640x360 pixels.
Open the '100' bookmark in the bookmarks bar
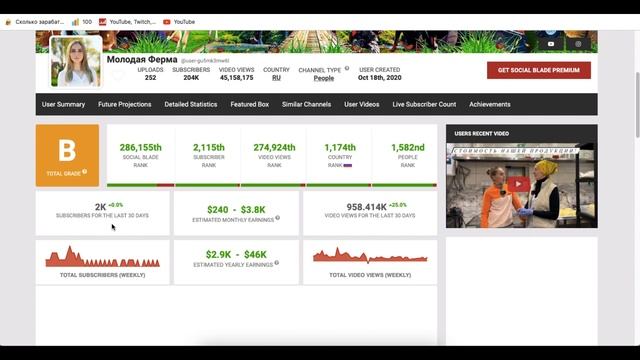[82, 22]
